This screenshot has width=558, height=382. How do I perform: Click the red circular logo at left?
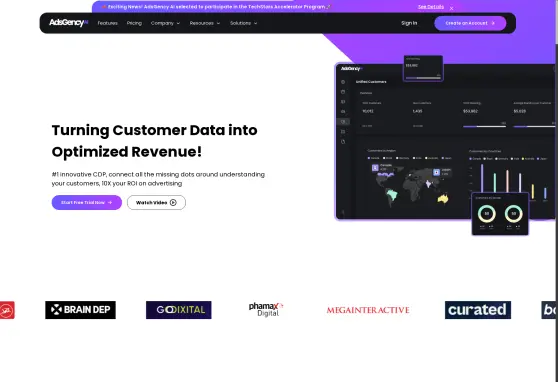point(7,310)
